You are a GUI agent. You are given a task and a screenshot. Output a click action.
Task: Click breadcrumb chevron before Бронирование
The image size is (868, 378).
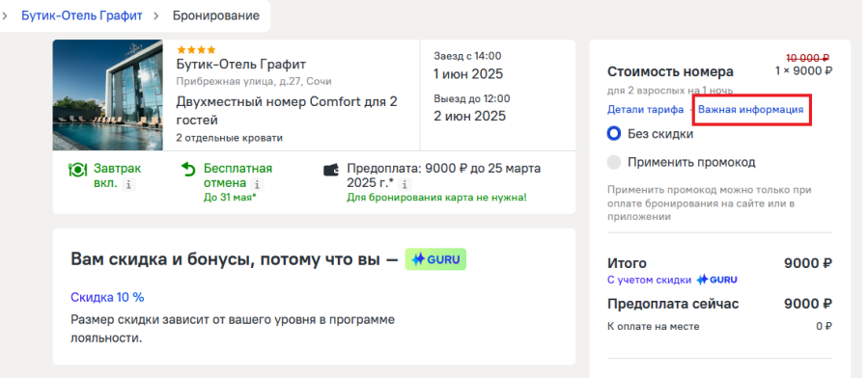click(156, 15)
